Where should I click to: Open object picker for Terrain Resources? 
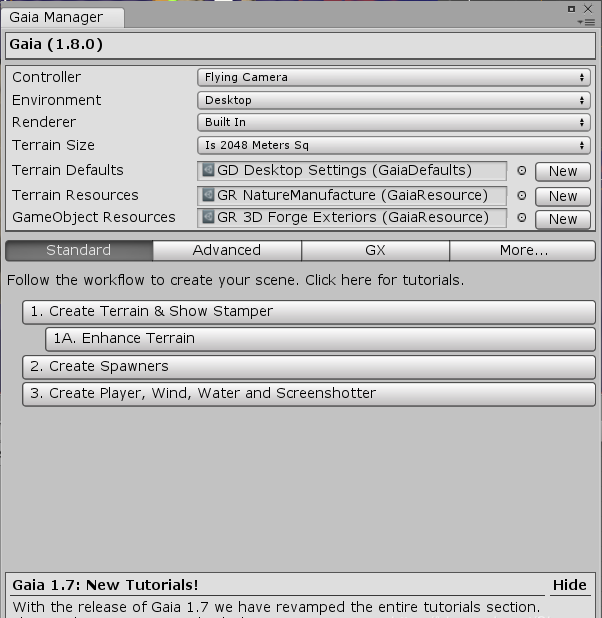coord(522,195)
